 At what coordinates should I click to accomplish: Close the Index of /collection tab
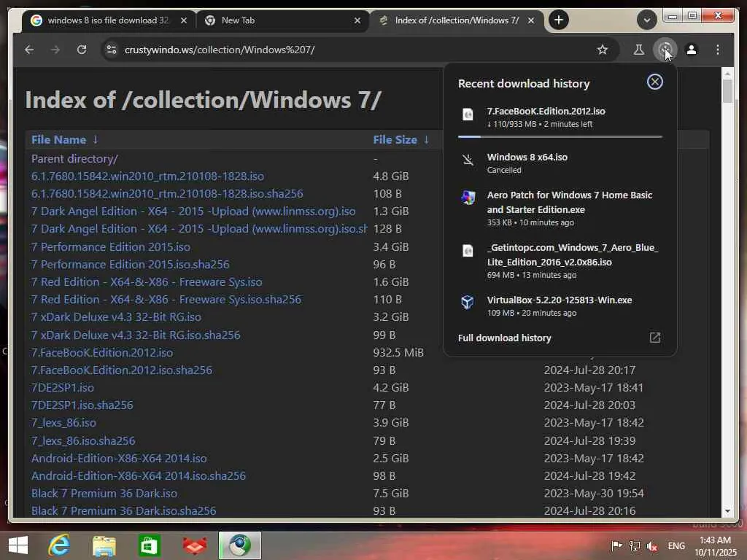click(531, 20)
